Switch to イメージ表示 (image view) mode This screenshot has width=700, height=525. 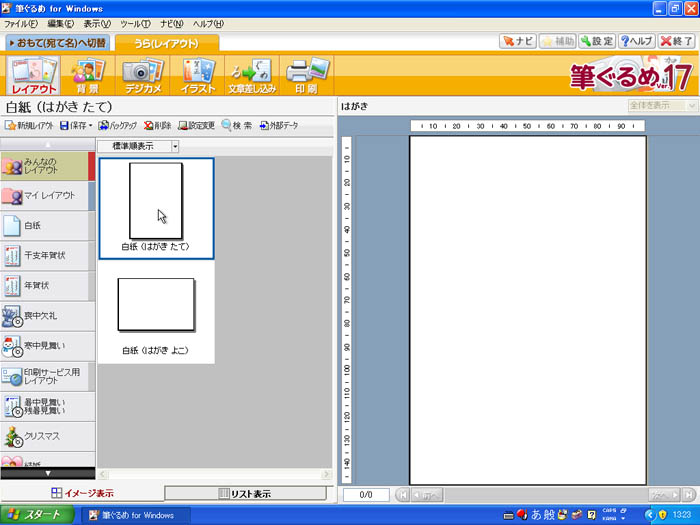82,493
